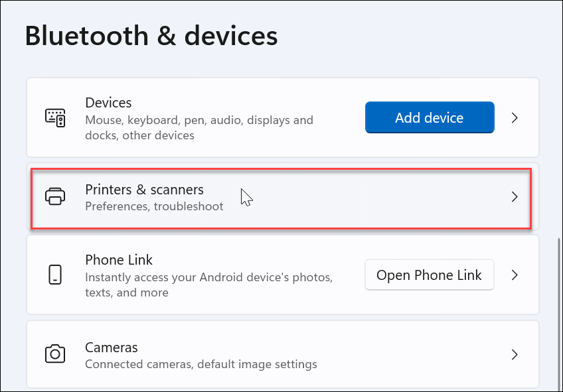This screenshot has height=392, width=563.
Task: Click the printer icon beside Printers & scanners
Action: [56, 196]
